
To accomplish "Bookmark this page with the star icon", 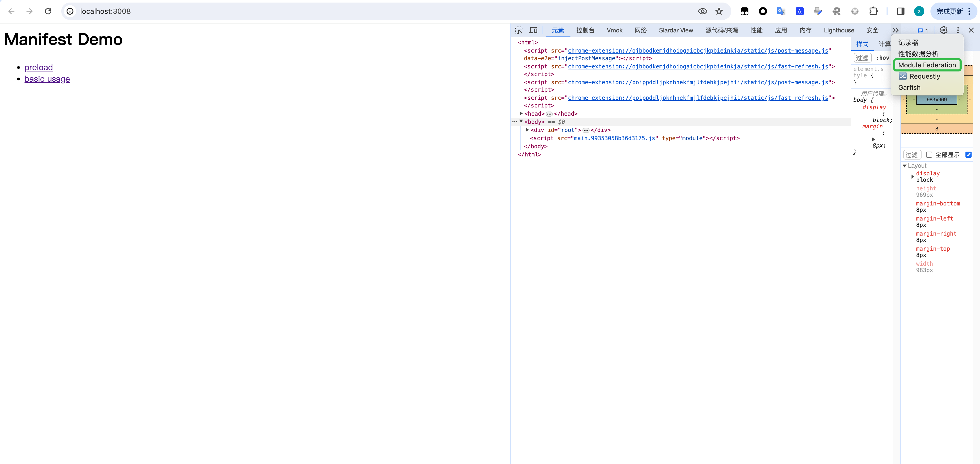I will [x=719, y=11].
